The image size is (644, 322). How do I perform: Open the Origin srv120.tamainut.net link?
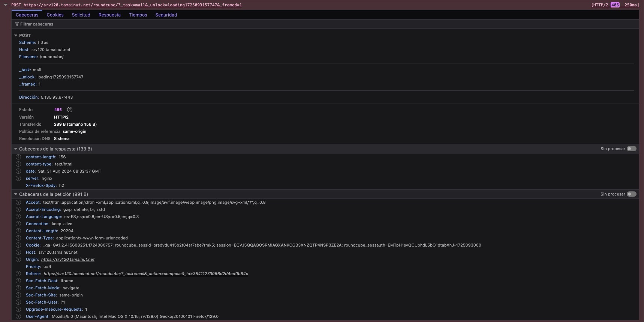[68, 259]
